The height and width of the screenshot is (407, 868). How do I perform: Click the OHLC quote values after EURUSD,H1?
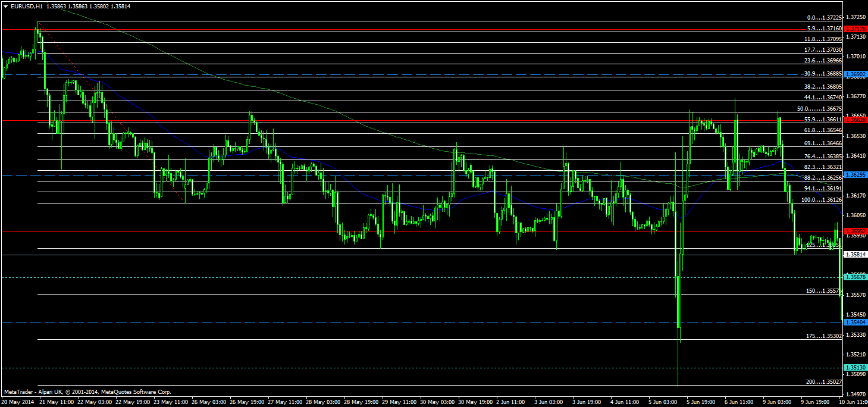point(88,6)
